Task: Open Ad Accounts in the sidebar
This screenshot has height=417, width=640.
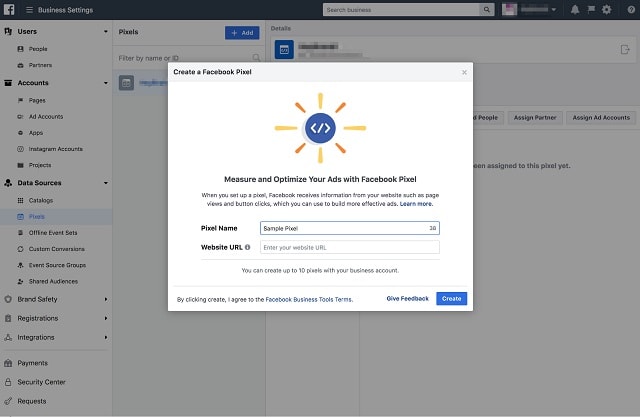Action: click(x=46, y=117)
